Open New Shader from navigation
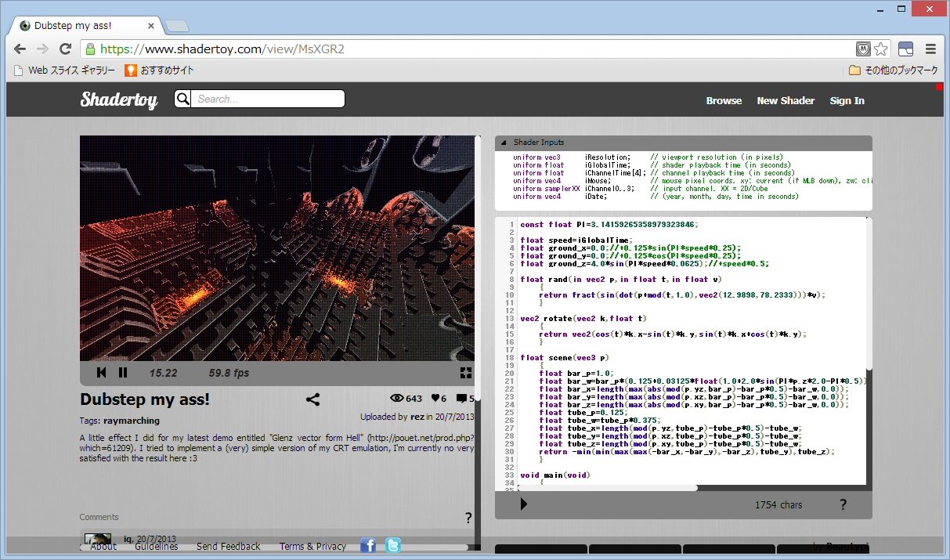This screenshot has width=950, height=560. 786,100
